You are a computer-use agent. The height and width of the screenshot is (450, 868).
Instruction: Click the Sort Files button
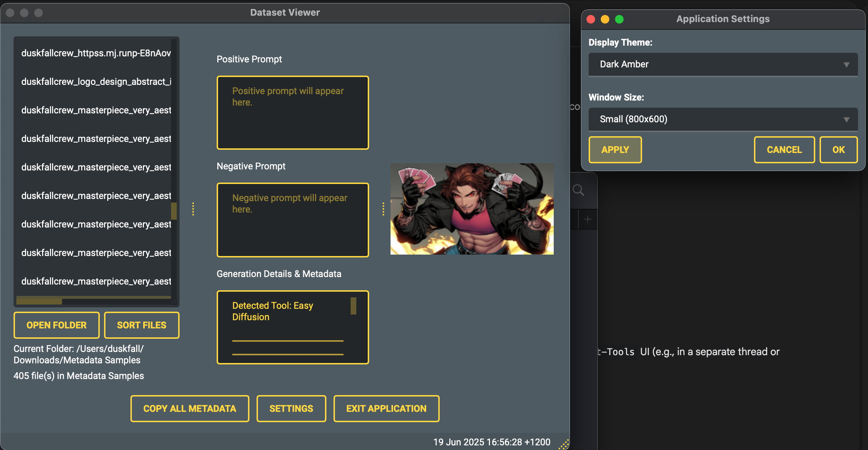(141, 325)
